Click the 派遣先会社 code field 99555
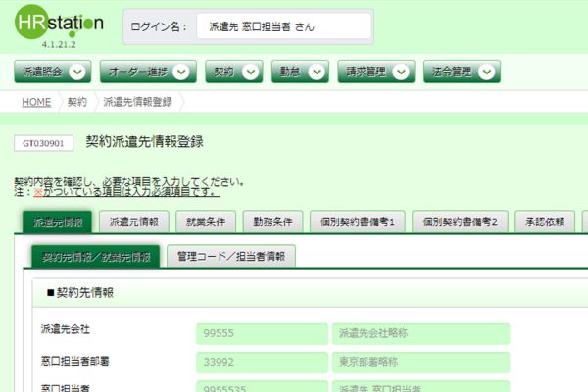The width and height of the screenshot is (588, 392). [x=261, y=333]
